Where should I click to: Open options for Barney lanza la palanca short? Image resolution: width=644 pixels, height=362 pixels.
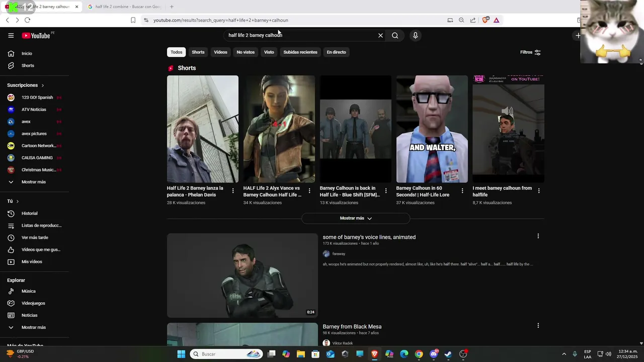(233, 191)
